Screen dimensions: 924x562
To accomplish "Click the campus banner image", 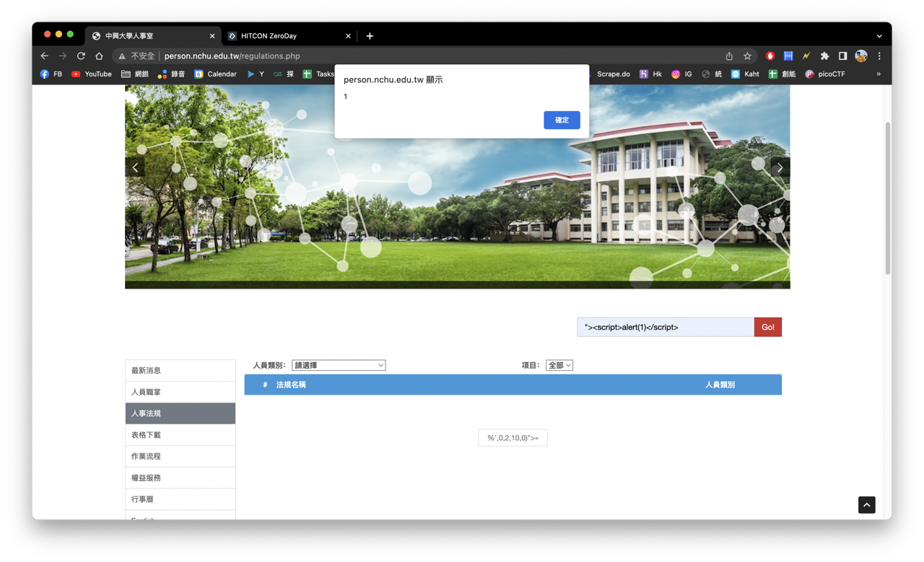I will [x=458, y=187].
